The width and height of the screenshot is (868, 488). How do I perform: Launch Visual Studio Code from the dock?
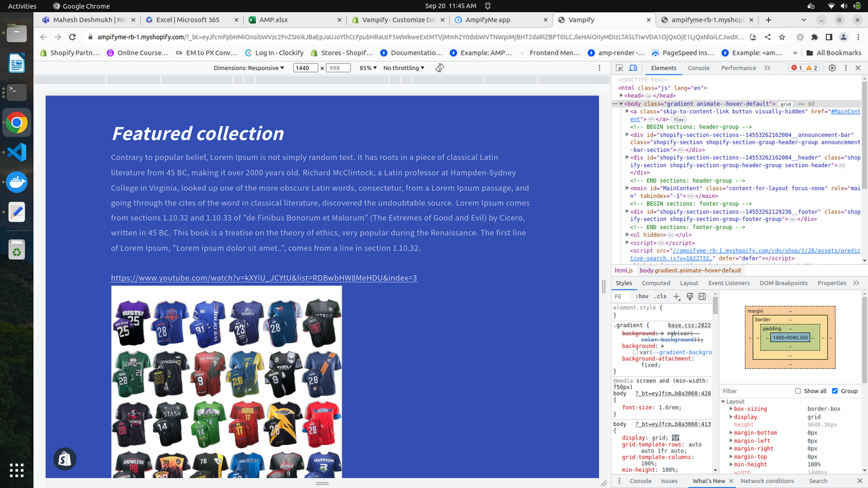pos(17,152)
